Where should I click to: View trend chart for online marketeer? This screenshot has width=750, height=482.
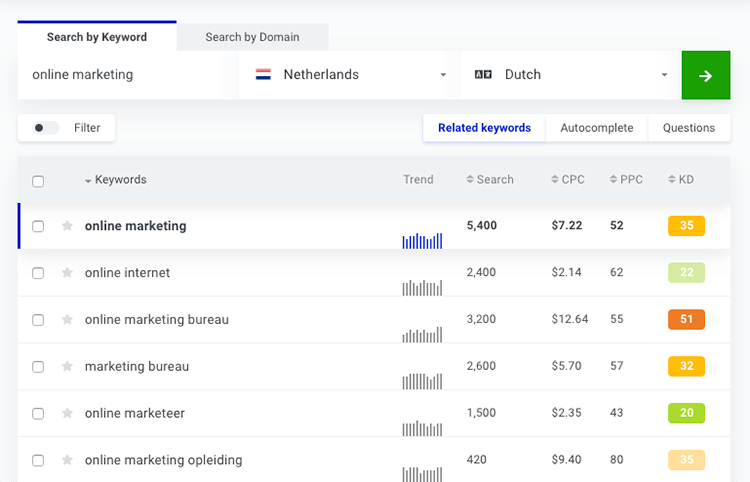click(422, 428)
